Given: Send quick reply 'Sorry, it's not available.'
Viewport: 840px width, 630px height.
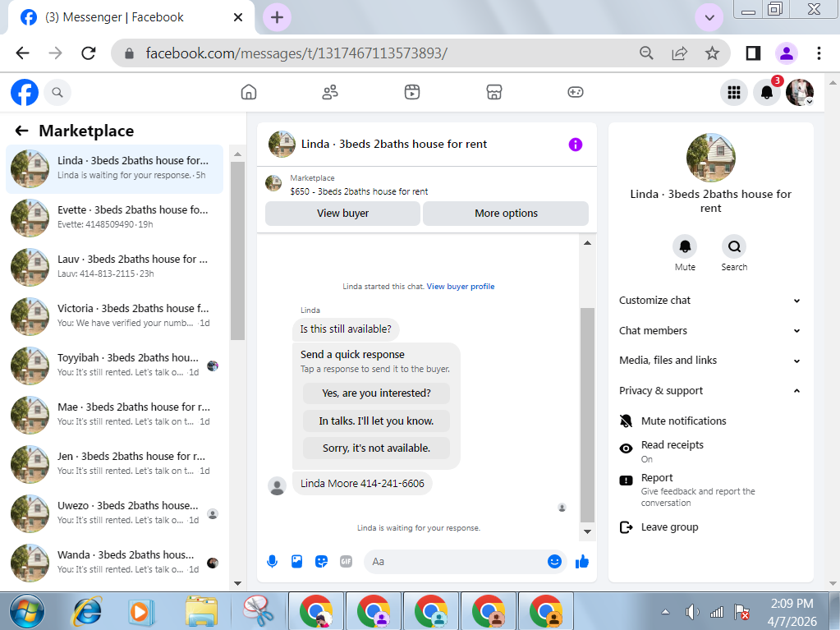Looking at the screenshot, I should 376,448.
